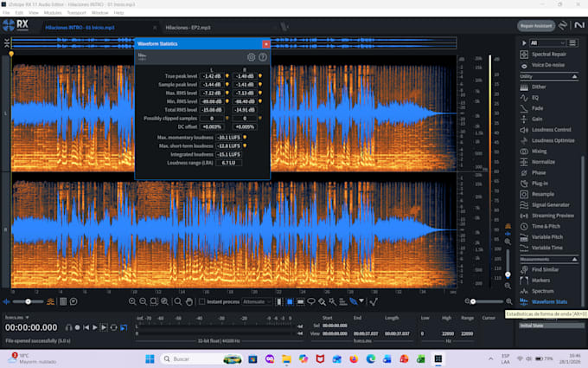Select the Brush selection tool

coord(322,301)
